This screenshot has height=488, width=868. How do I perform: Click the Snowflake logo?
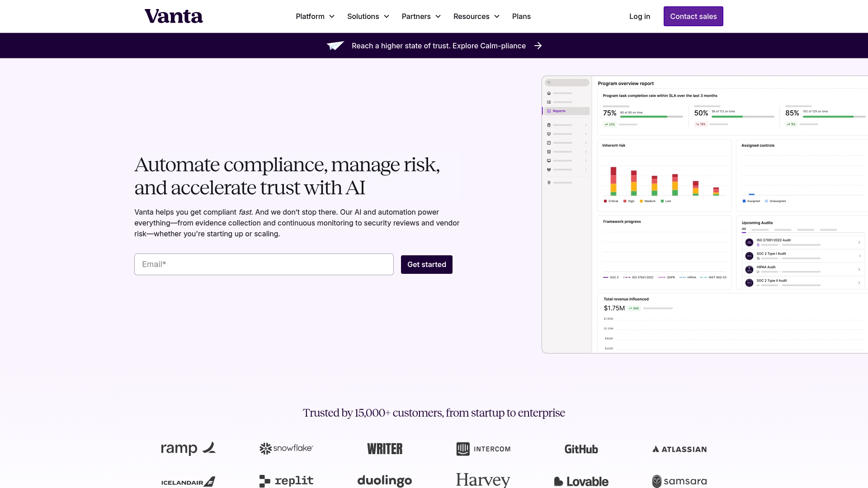click(x=286, y=448)
